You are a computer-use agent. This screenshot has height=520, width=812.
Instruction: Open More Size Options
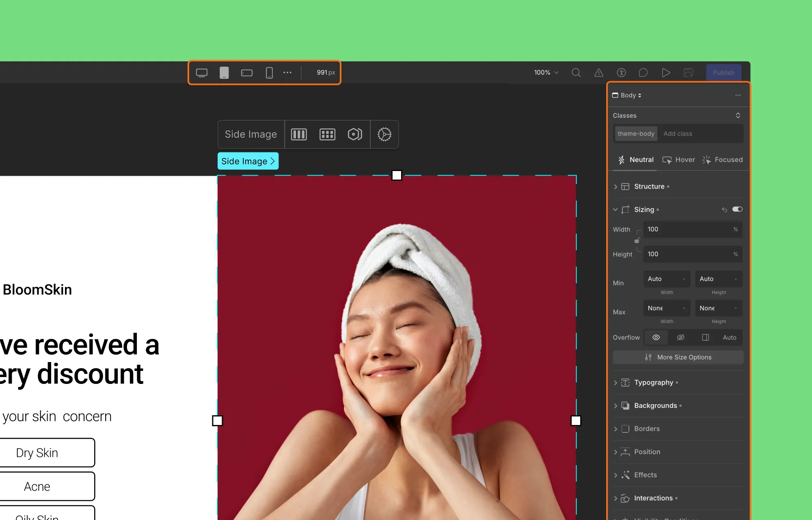678,357
